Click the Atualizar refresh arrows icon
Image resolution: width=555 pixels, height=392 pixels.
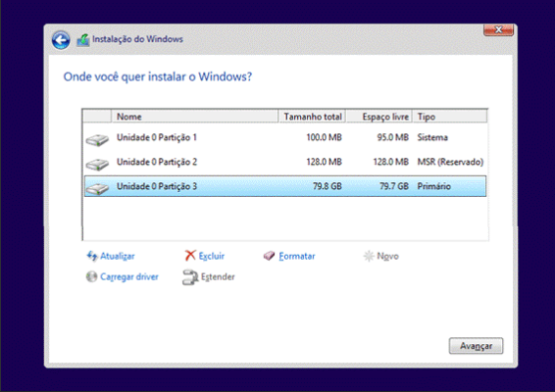(92, 256)
